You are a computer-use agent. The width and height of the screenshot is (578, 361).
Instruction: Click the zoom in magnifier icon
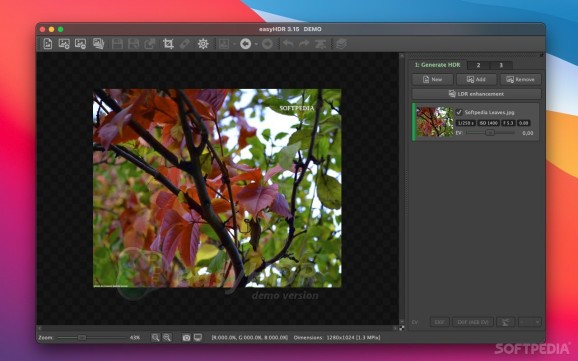[156, 337]
